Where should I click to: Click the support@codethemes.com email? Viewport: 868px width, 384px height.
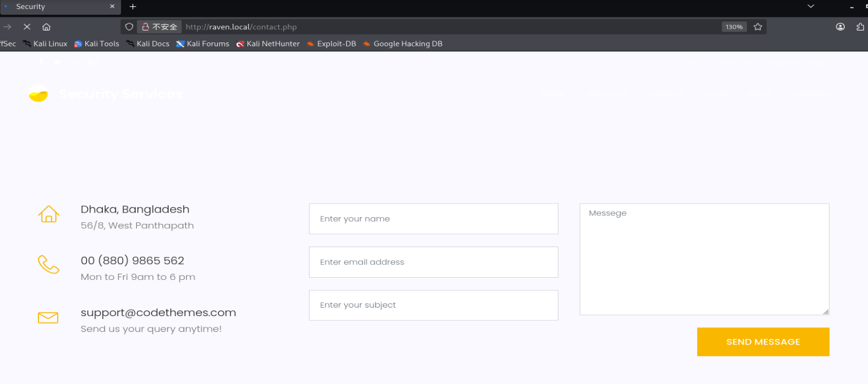[x=158, y=313]
